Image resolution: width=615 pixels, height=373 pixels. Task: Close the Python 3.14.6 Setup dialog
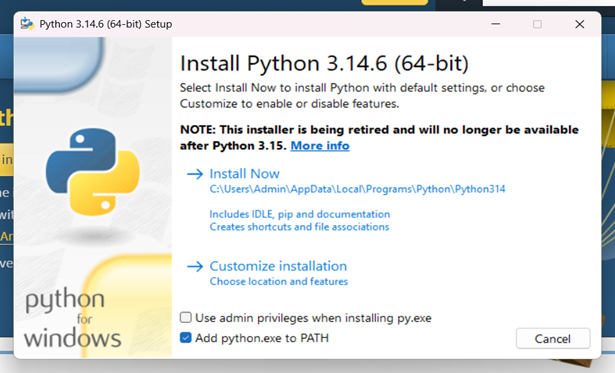(x=580, y=24)
